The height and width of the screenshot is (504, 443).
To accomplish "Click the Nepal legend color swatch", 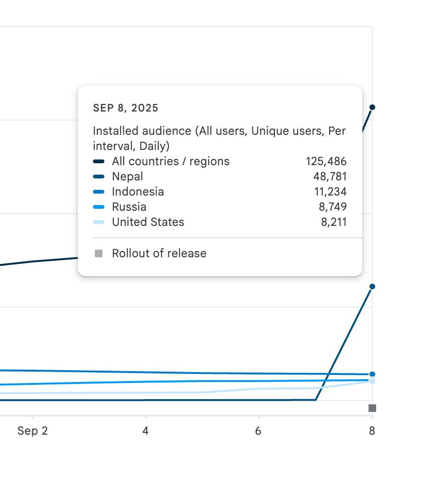I will point(99,177).
